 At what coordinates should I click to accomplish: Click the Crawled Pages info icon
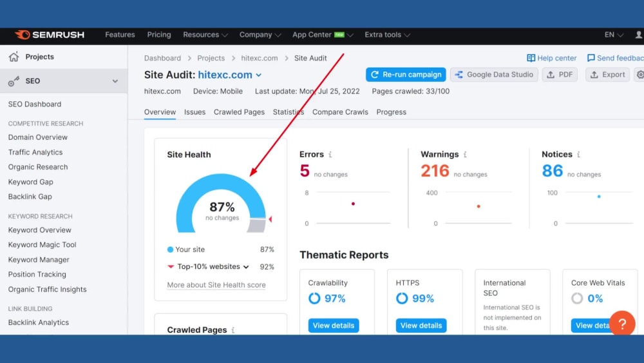pos(233,329)
